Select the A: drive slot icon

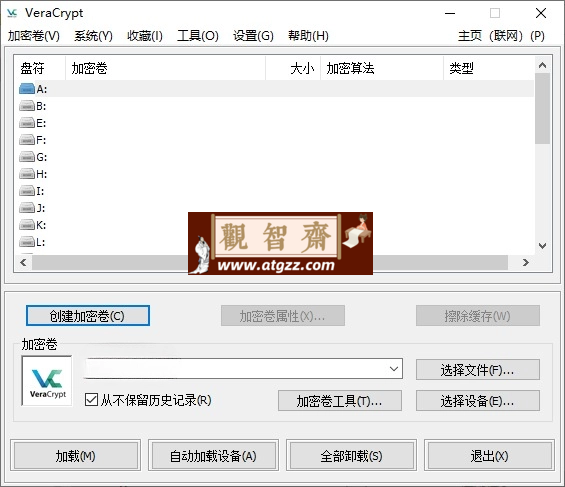point(27,89)
